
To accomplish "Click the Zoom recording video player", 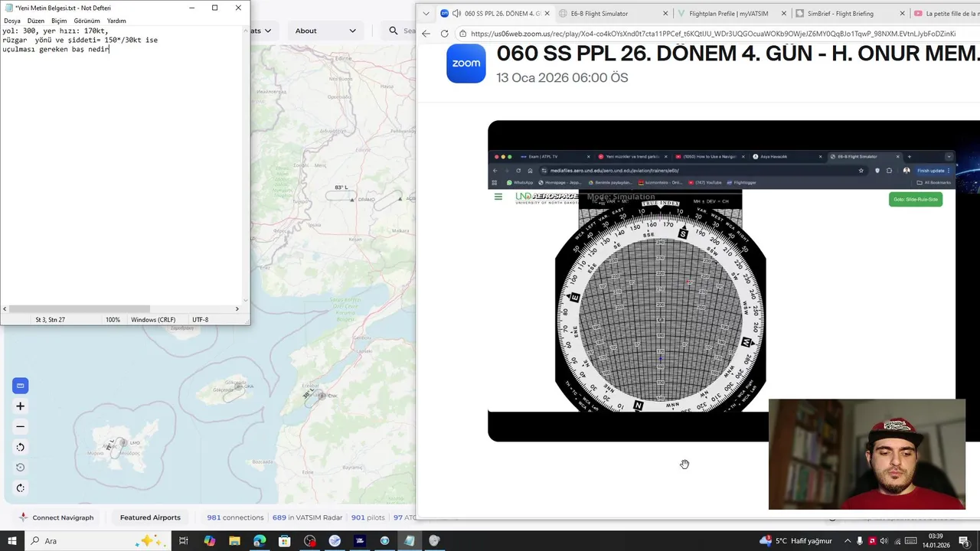I will (x=733, y=281).
